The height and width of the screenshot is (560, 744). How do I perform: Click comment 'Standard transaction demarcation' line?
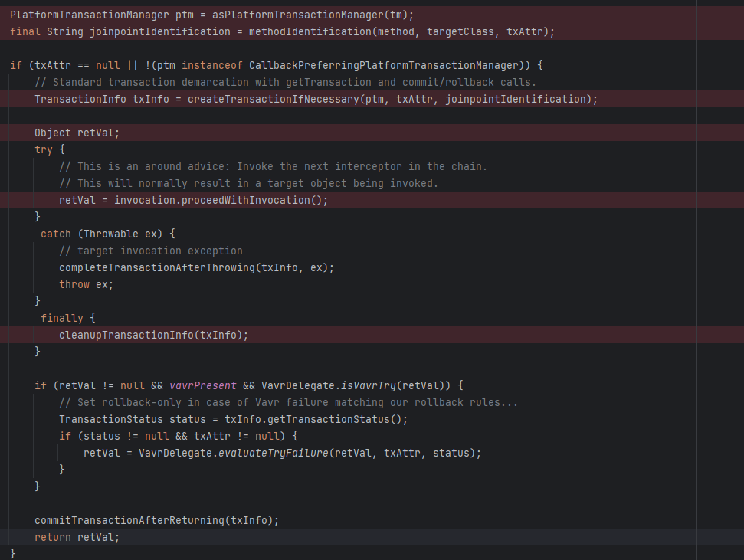(x=285, y=83)
